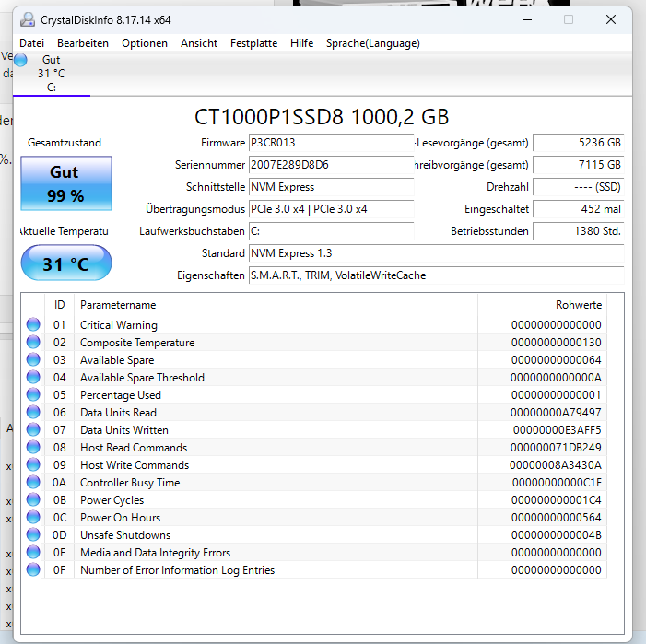
Task: Click the Firmware field P3CR013
Action: coord(331,143)
